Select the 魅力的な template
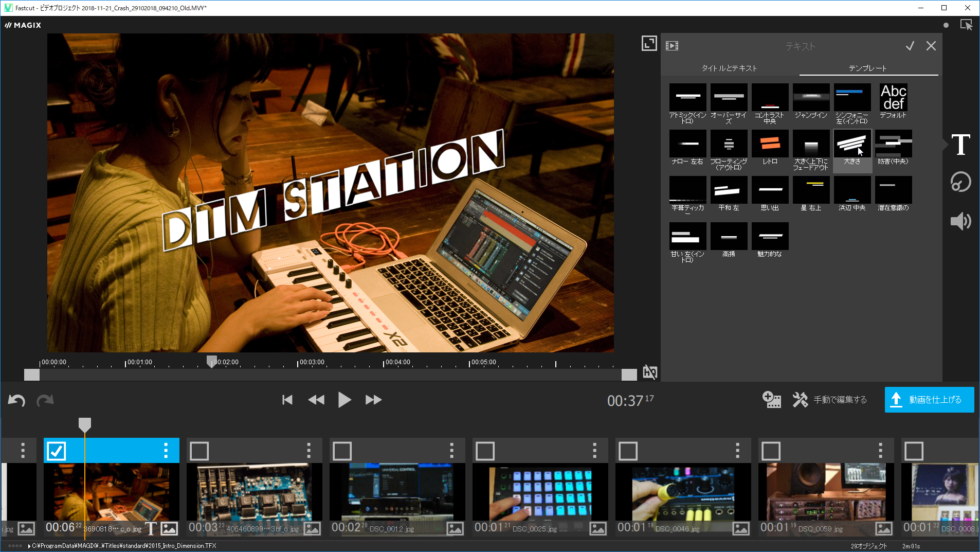The height and width of the screenshot is (552, 980). 770,240
